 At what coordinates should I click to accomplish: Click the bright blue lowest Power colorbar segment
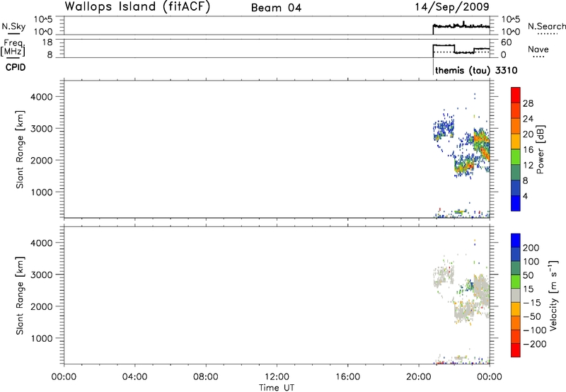(x=516, y=203)
